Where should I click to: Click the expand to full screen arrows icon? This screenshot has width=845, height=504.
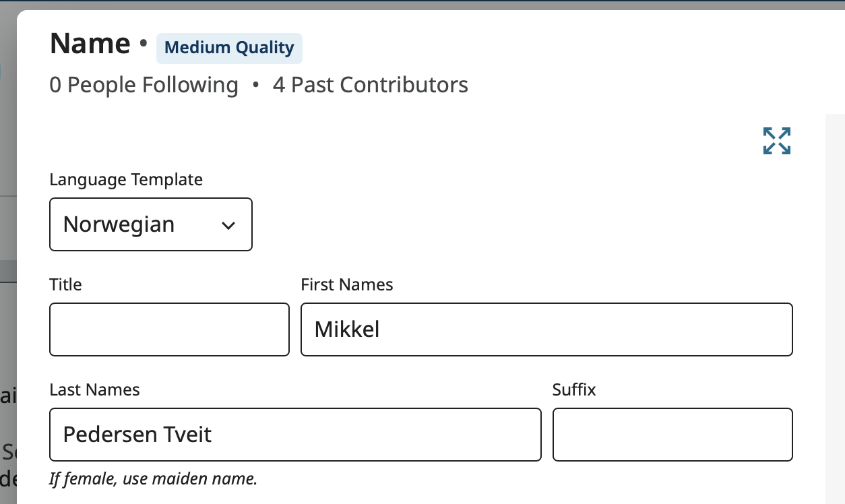(x=776, y=141)
